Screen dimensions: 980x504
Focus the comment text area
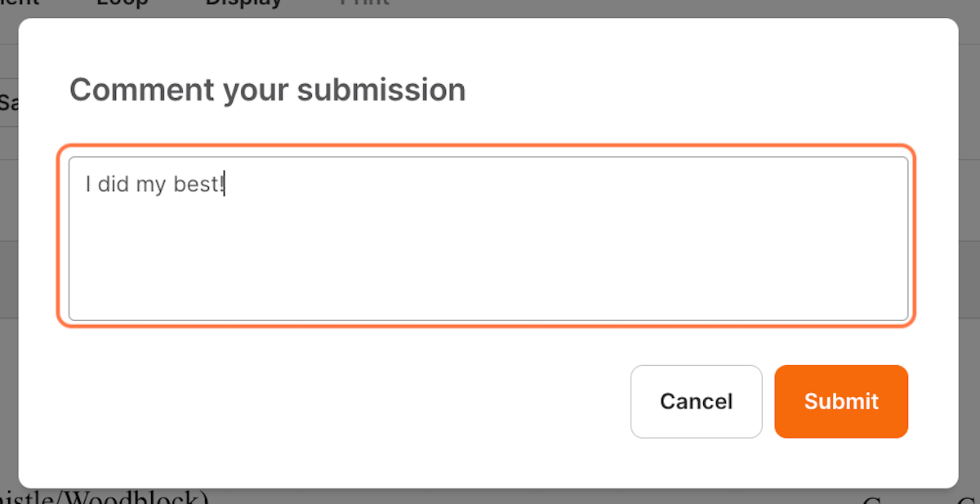488,239
